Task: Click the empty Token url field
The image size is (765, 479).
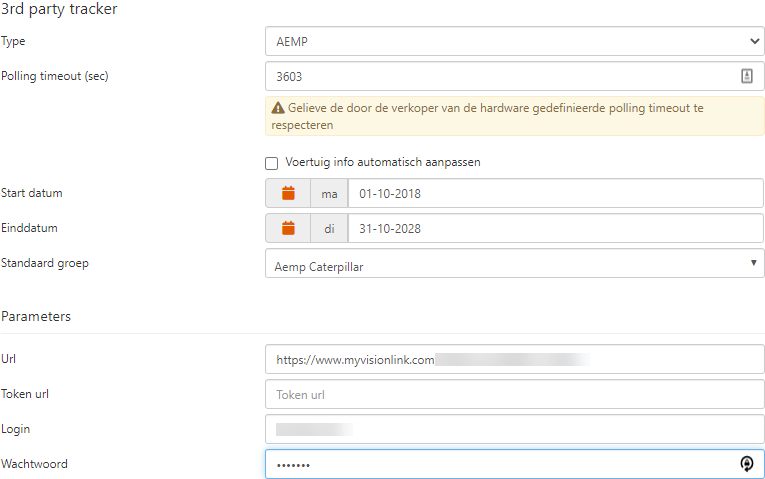Action: [x=514, y=394]
